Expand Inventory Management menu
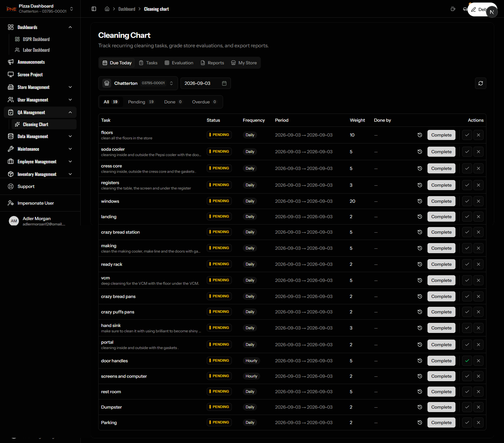This screenshot has height=443, width=504. 40,174
